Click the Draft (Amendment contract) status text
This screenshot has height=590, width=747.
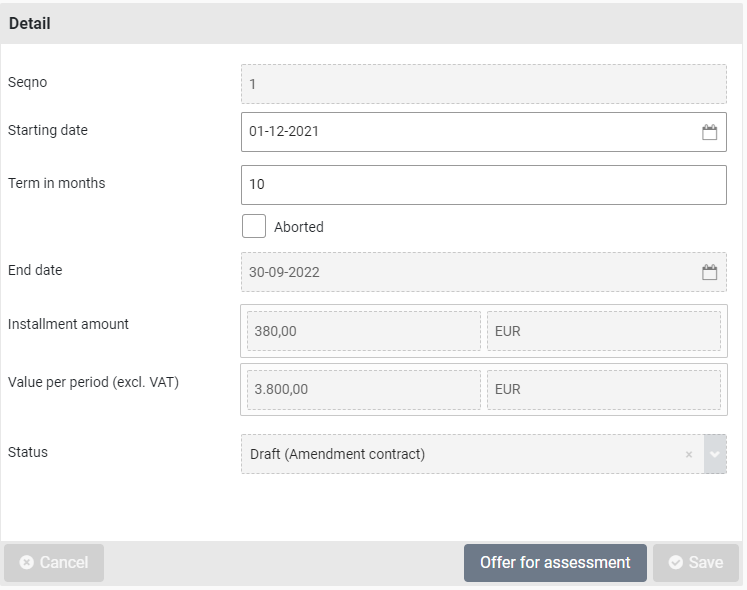pyautogui.click(x=338, y=454)
